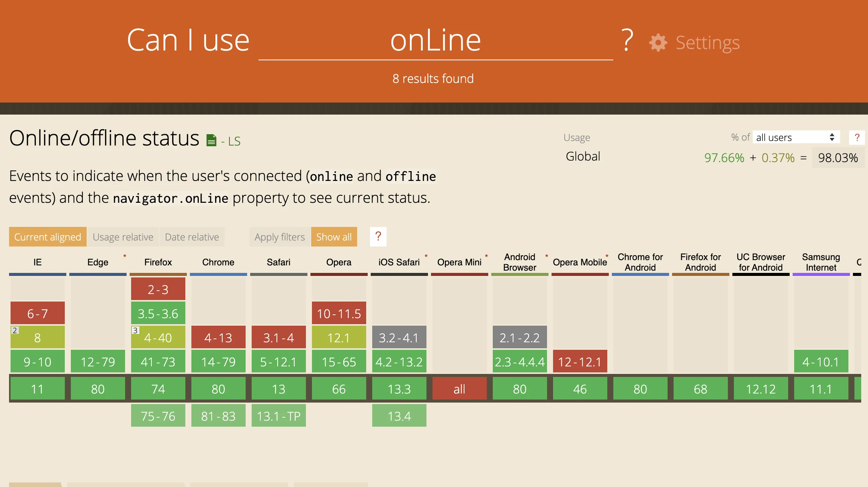
Task: Open note 3 marker on Firefox 4-40
Action: coord(135,330)
